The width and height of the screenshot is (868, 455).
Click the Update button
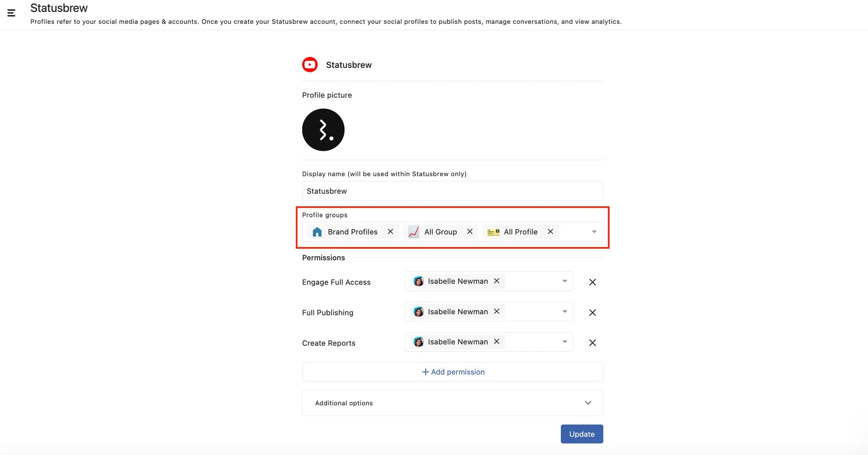(581, 434)
